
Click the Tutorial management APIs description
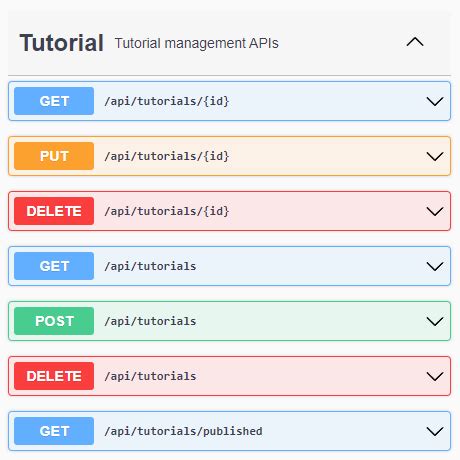[x=197, y=43]
